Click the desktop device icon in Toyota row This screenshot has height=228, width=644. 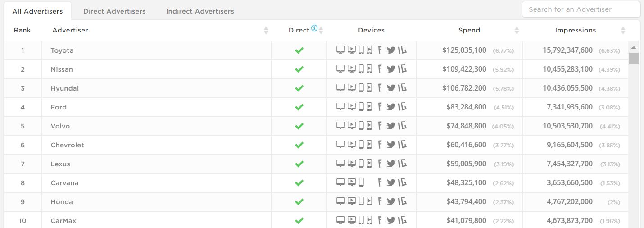[340, 50]
